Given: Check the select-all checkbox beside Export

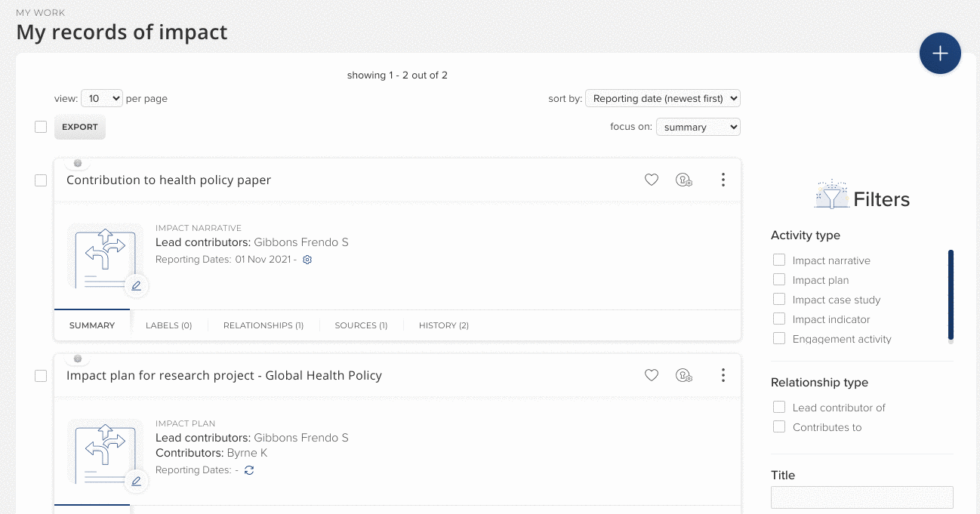Looking at the screenshot, I should (41, 127).
